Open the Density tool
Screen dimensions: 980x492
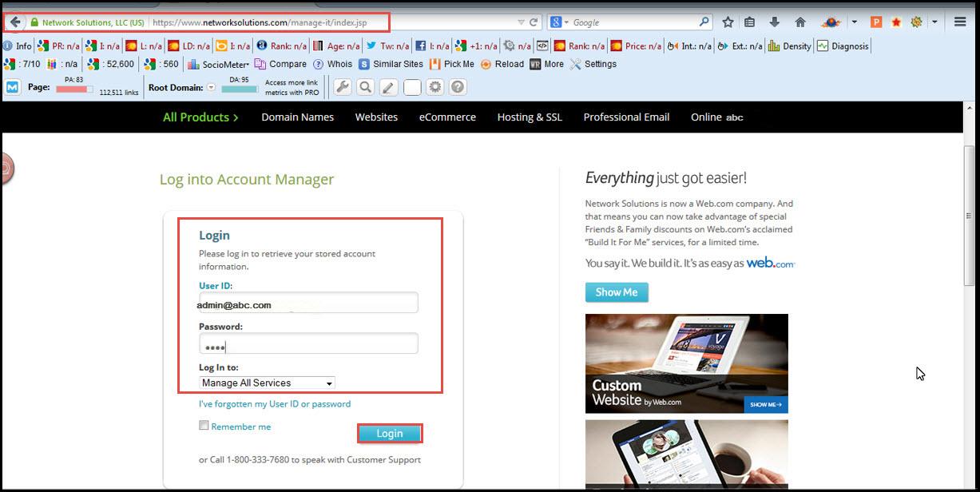pos(789,46)
